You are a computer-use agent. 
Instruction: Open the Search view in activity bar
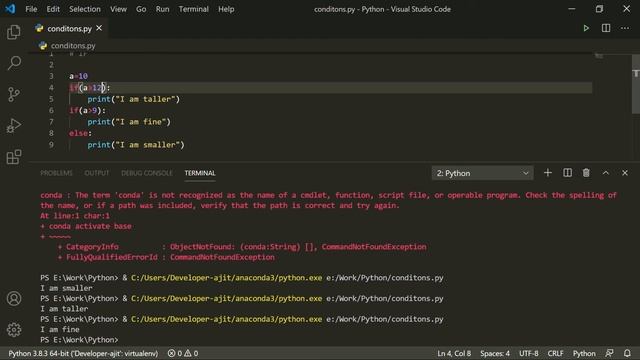14,63
